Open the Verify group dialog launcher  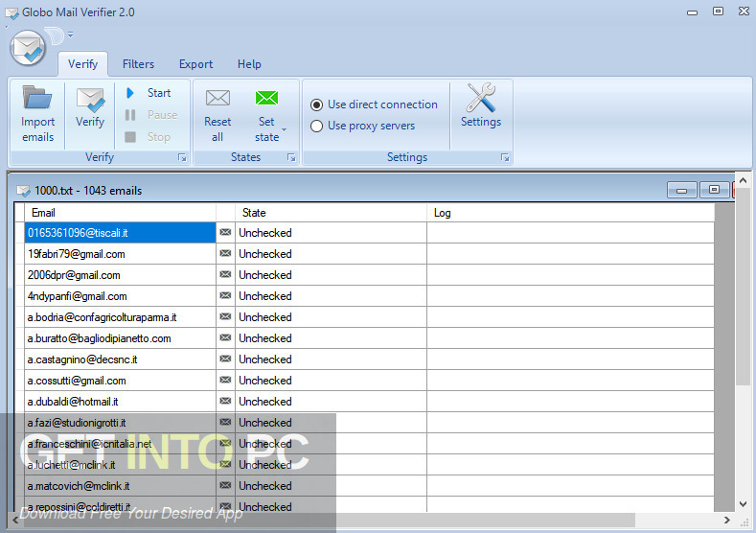tap(182, 158)
